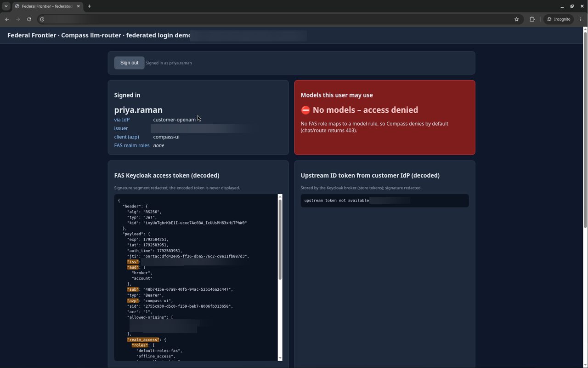The width and height of the screenshot is (588, 368).
Task: Reload the current page
Action: [x=29, y=19]
